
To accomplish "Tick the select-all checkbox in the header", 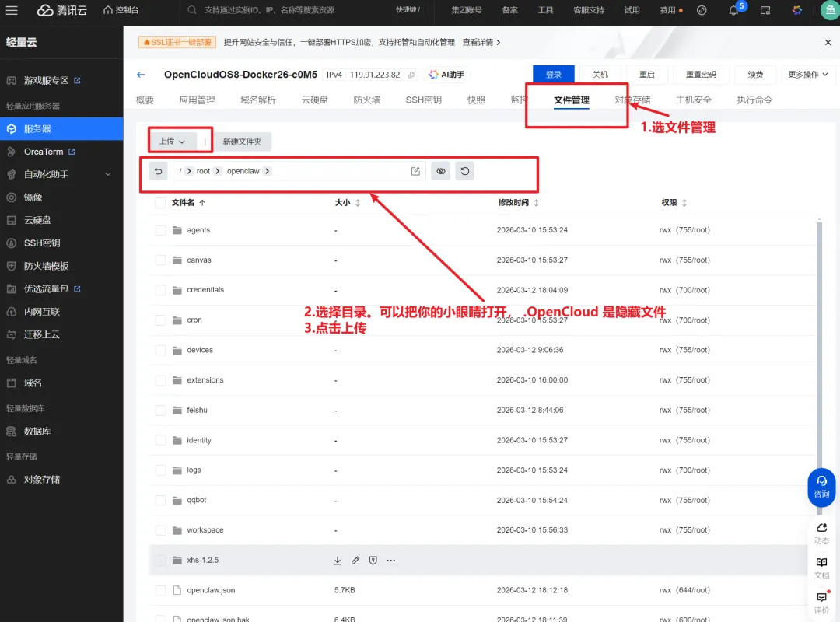I will [x=160, y=202].
